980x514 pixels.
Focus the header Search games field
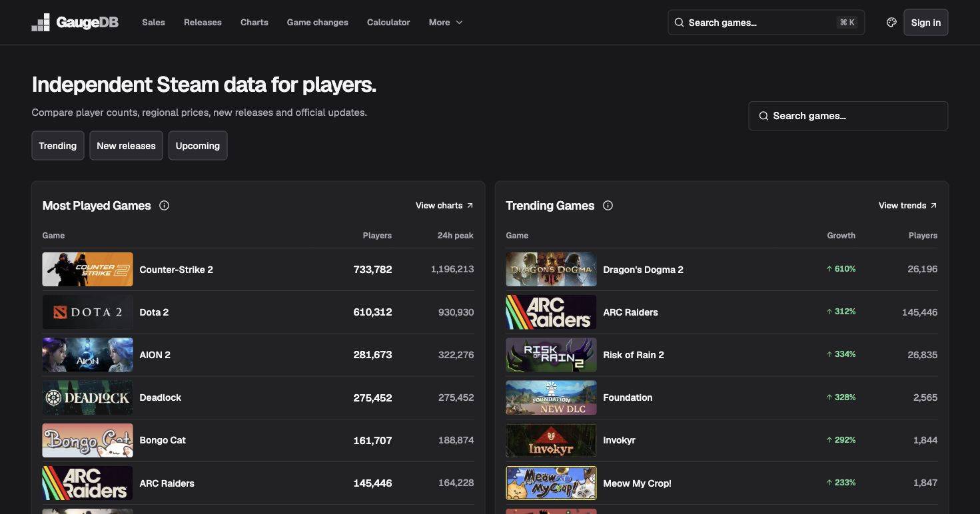(766, 23)
